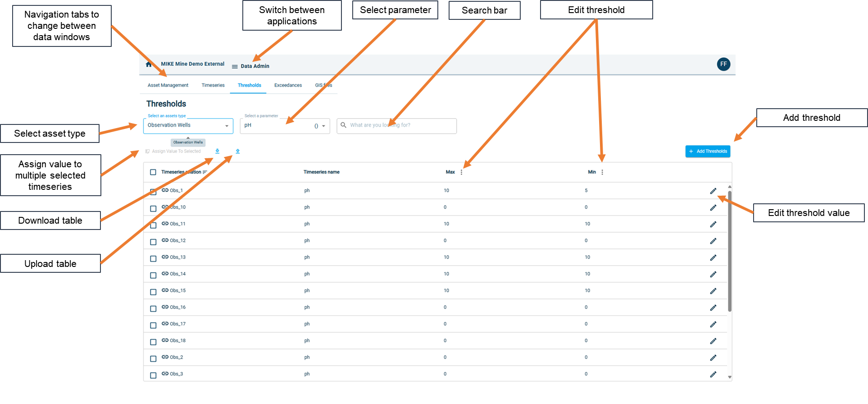Toggle the select-all checkbox in the table header
Screen dimensions: 868x404
[153, 172]
